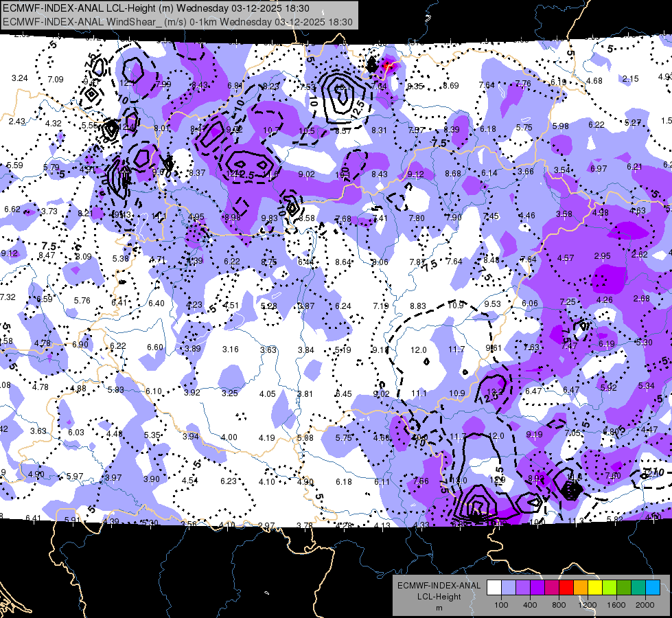
Task: Click the wind shear value "4.00"
Action: (x=229, y=437)
